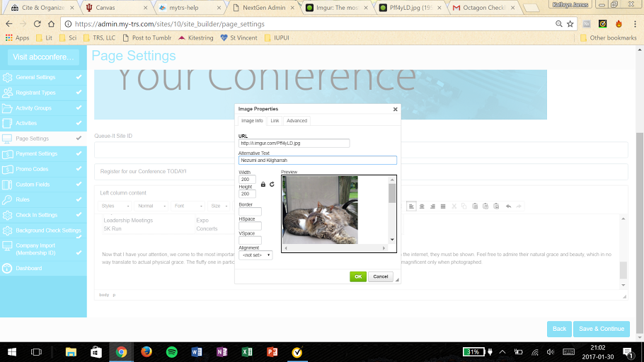Expand the Alignment dropdown
This screenshot has height=362, width=644.
255,255
